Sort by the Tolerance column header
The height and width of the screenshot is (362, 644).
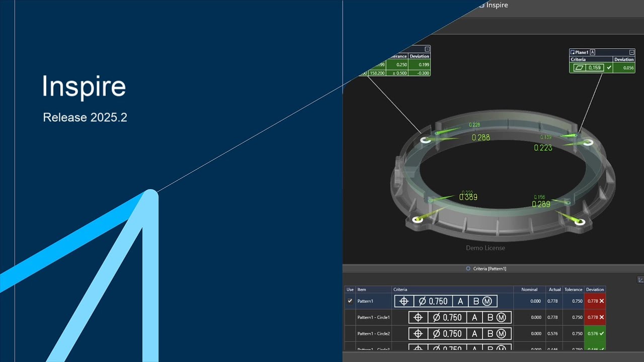coord(573,290)
